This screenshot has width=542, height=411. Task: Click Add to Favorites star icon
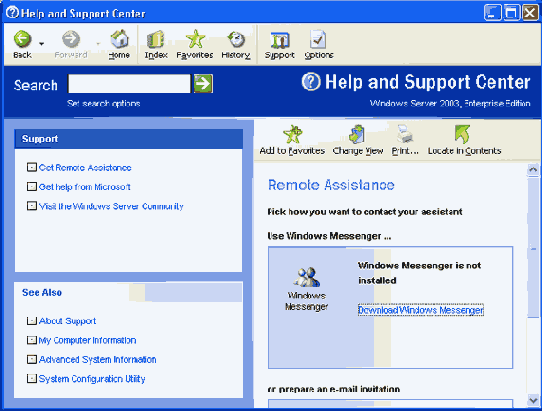pyautogui.click(x=292, y=134)
